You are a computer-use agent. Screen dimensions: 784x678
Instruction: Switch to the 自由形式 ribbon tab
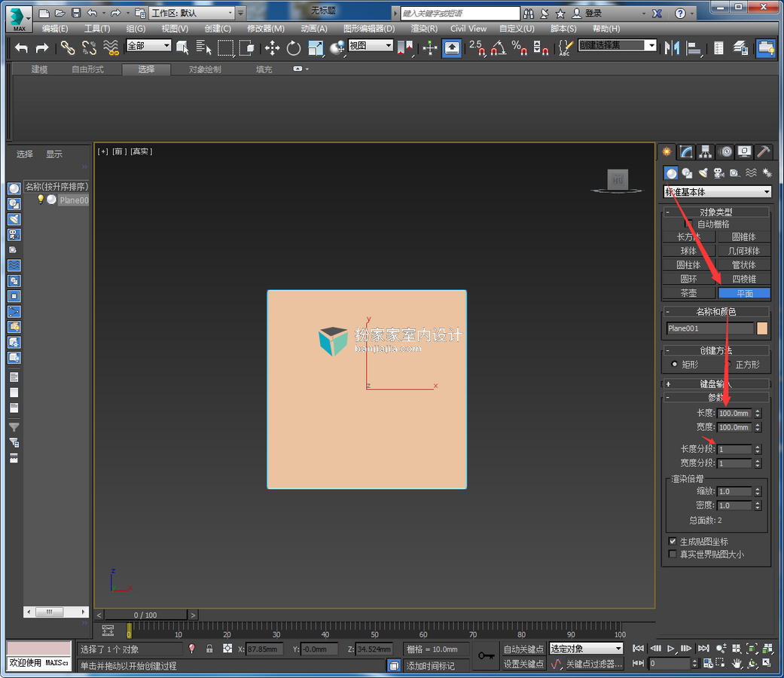87,69
